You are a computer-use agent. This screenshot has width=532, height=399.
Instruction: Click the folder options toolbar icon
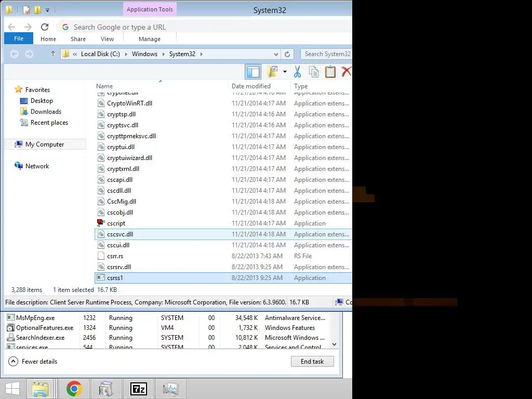click(272, 72)
